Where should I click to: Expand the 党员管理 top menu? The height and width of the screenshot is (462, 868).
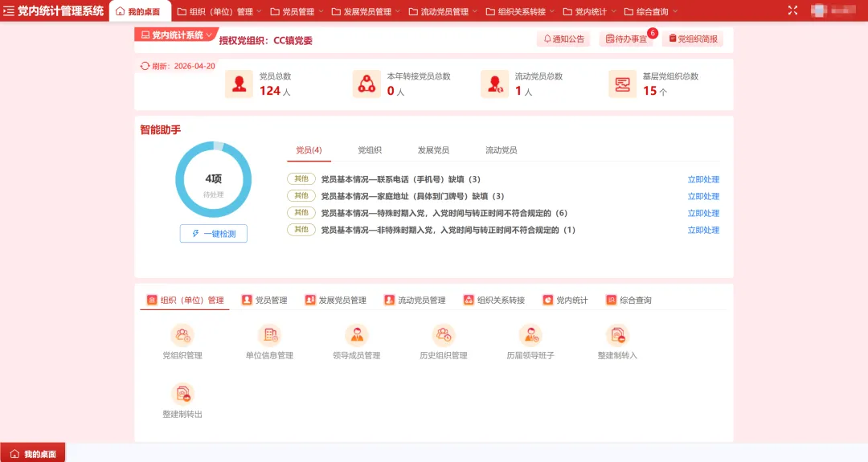click(297, 11)
